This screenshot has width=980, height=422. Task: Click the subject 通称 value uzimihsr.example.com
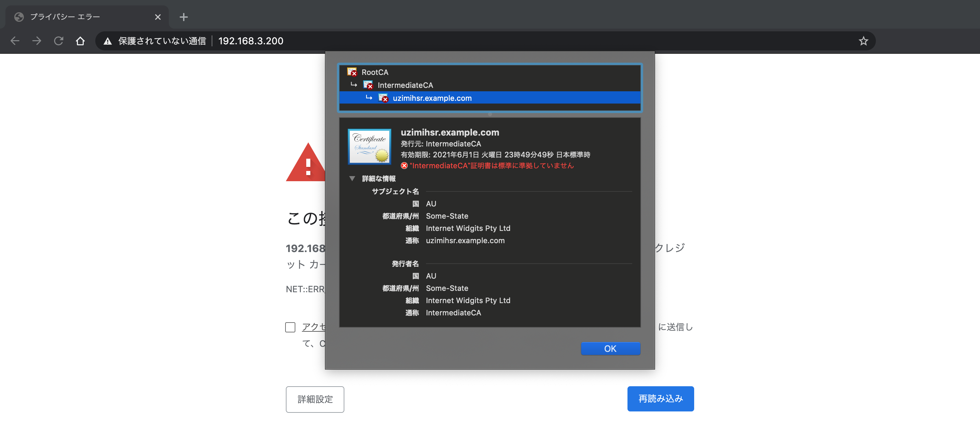coord(465,241)
